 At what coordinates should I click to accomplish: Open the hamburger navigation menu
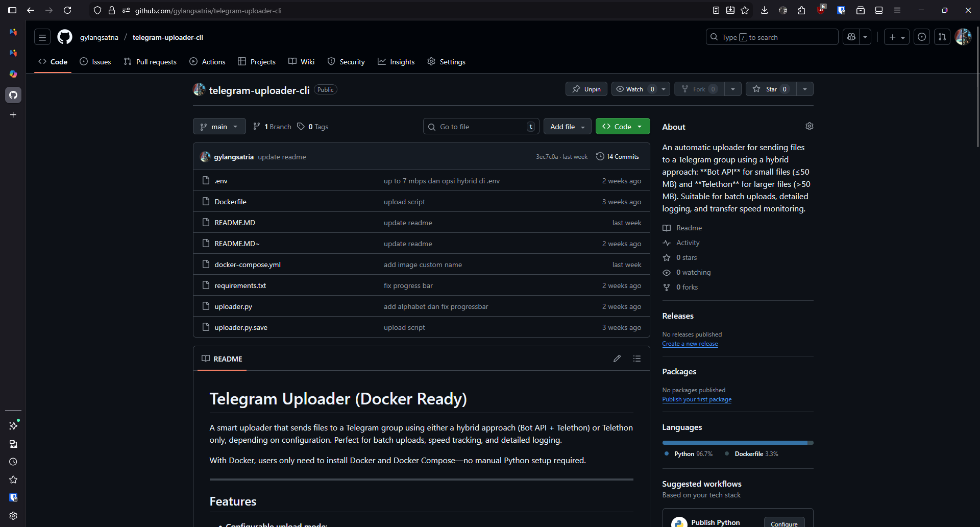42,37
